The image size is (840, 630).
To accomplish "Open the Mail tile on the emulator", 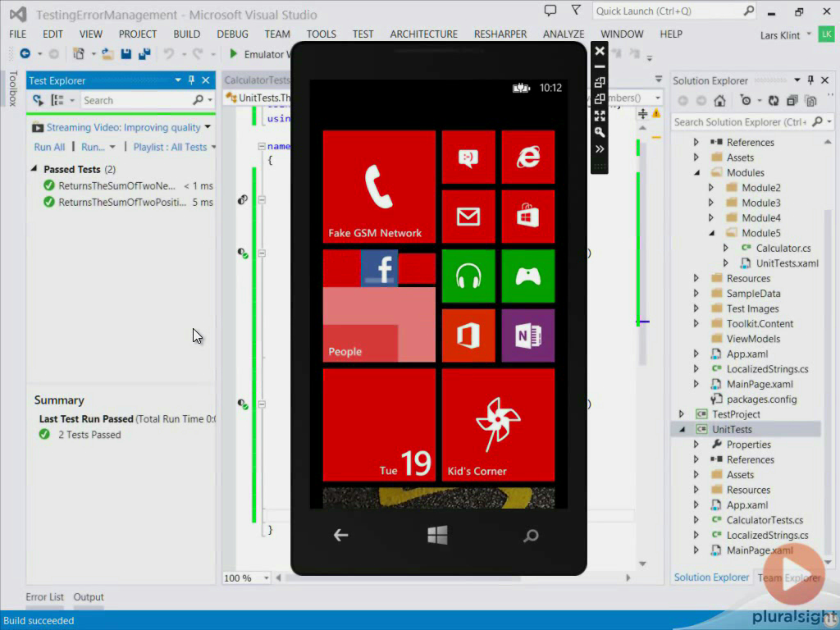I will [x=468, y=217].
